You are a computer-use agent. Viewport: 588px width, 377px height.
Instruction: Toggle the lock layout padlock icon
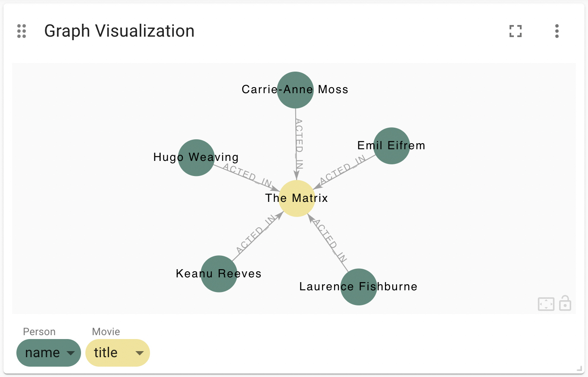tap(565, 303)
